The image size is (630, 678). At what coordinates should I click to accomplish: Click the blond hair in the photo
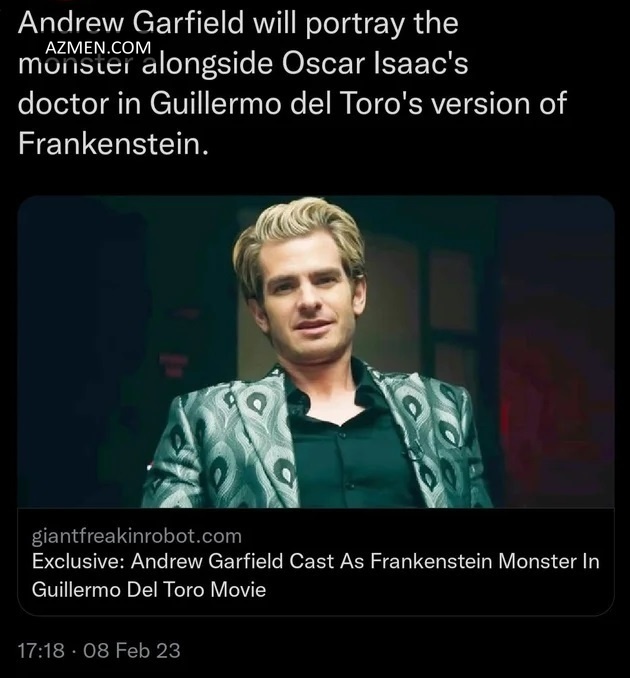pyautogui.click(x=298, y=231)
